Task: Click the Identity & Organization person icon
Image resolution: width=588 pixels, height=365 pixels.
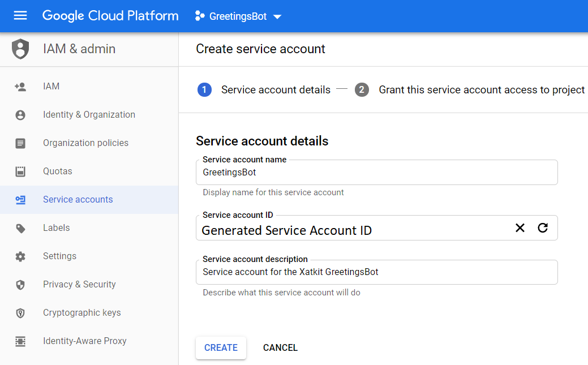Action: pyautogui.click(x=20, y=115)
